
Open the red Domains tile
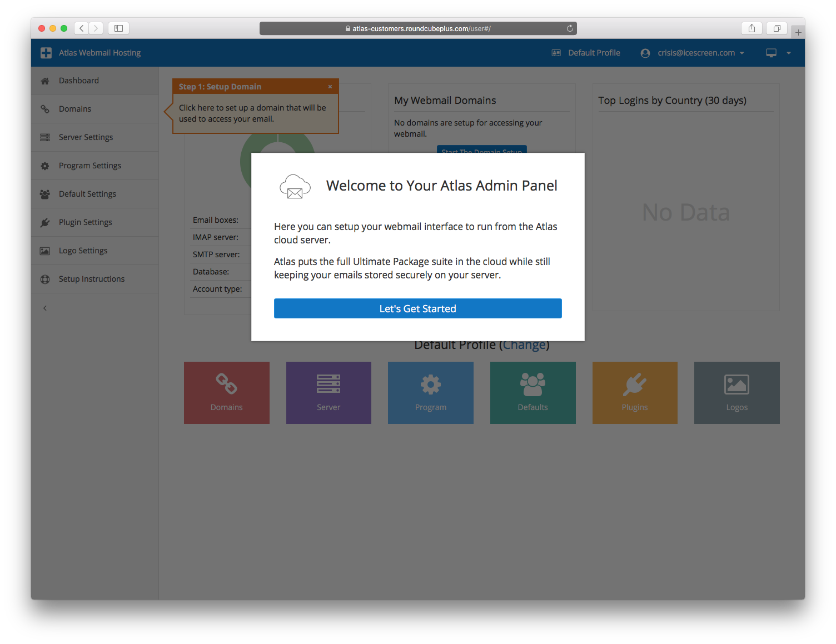tap(227, 393)
